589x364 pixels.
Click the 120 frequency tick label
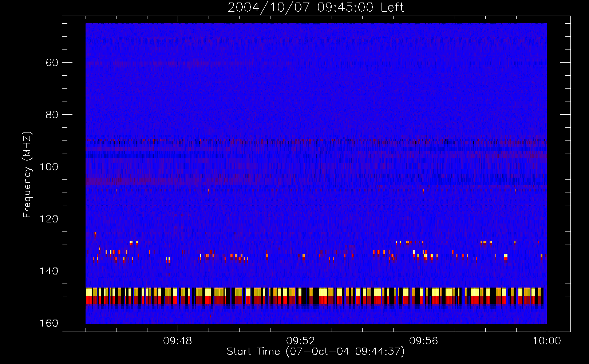49,219
